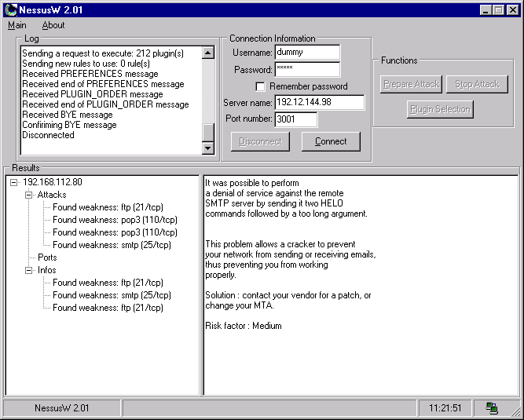Click the Server name field

point(320,102)
